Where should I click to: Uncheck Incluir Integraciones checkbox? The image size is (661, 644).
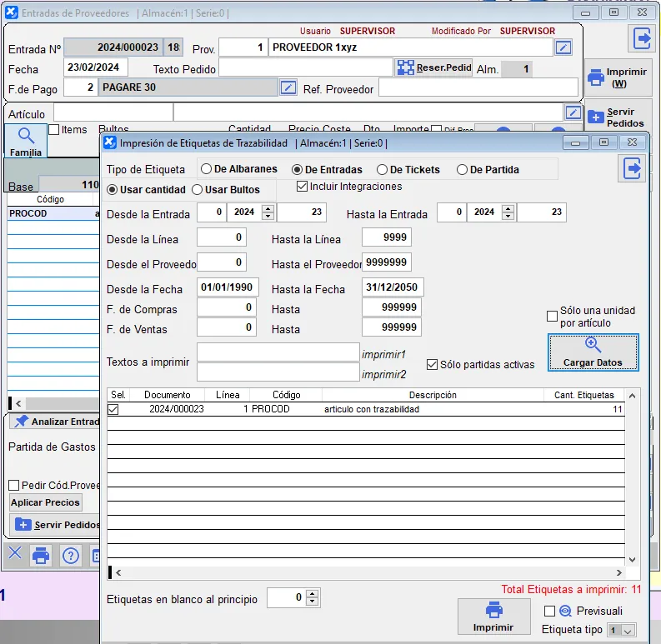302,187
